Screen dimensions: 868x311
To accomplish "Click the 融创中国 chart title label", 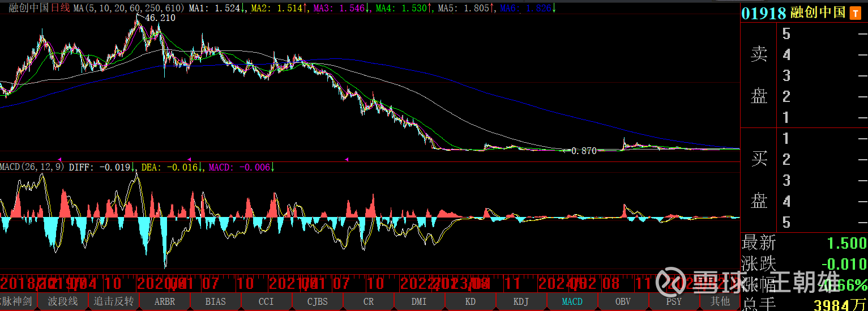I will [x=28, y=8].
